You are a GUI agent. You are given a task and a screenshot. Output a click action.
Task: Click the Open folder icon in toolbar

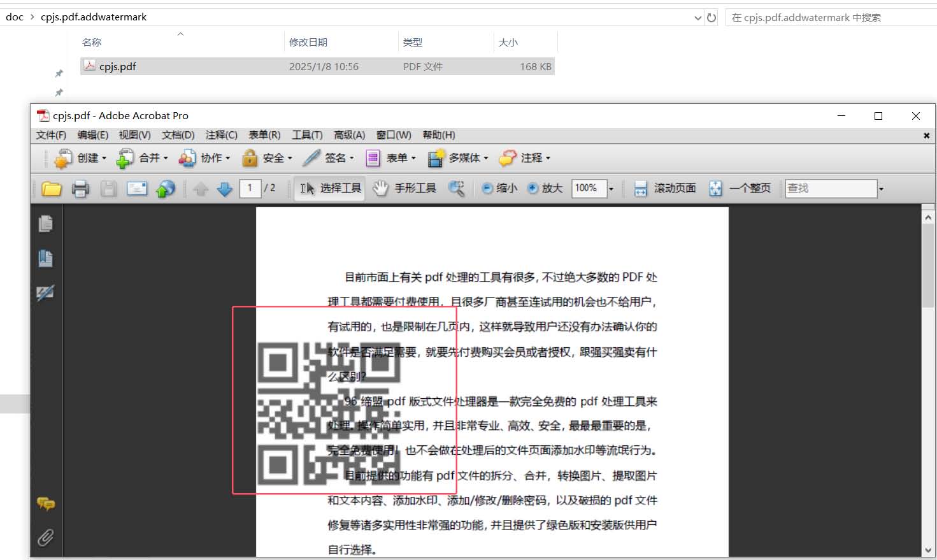(x=52, y=189)
